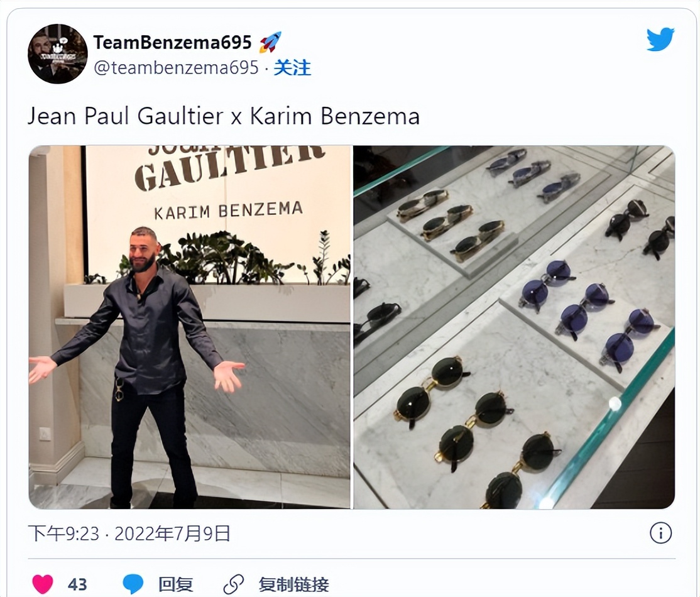
Task: Open the tweet timestamp 下午9:23 link
Action: [63, 533]
